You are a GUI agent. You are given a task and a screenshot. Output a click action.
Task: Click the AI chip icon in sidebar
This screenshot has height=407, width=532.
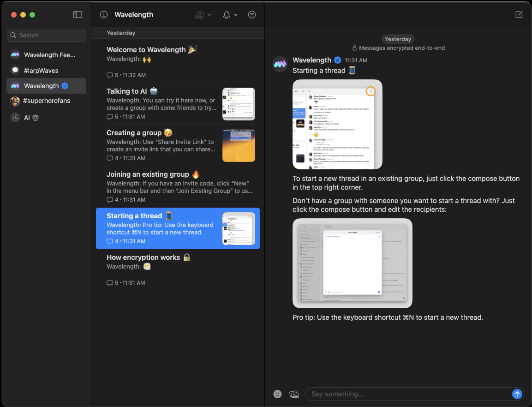(35, 118)
